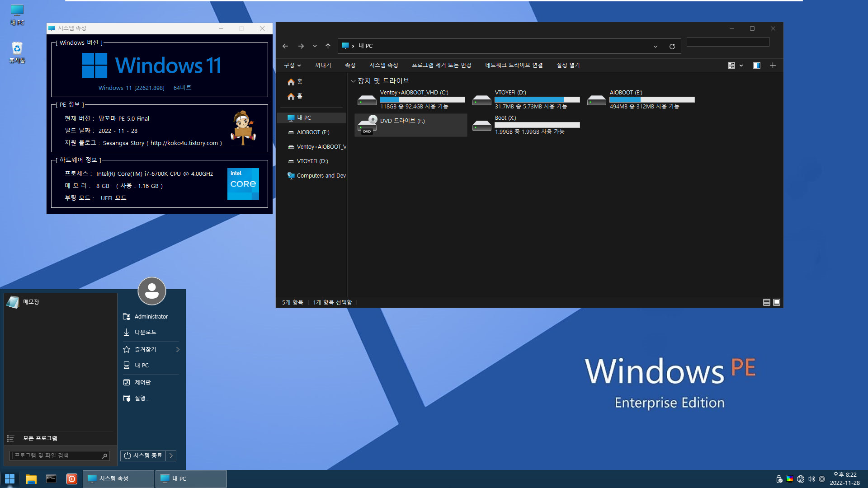Click 프로그램 제거 또는 변경
868x488 pixels.
(x=442, y=66)
